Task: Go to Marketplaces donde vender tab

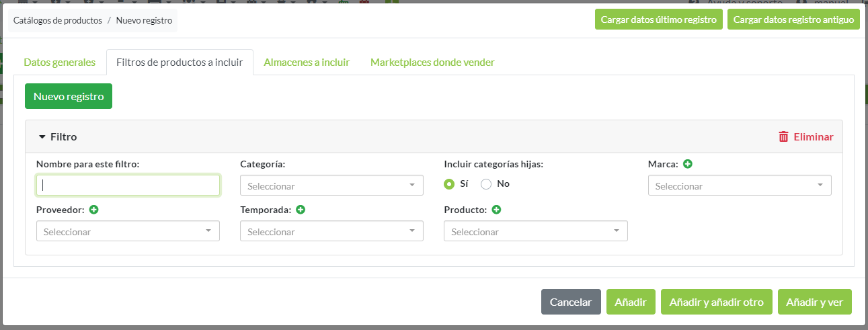Action: coord(432,63)
